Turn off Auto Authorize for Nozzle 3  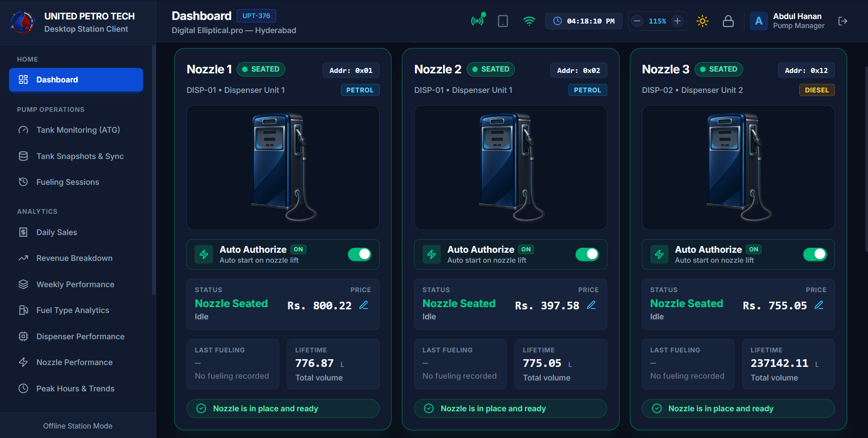point(815,255)
